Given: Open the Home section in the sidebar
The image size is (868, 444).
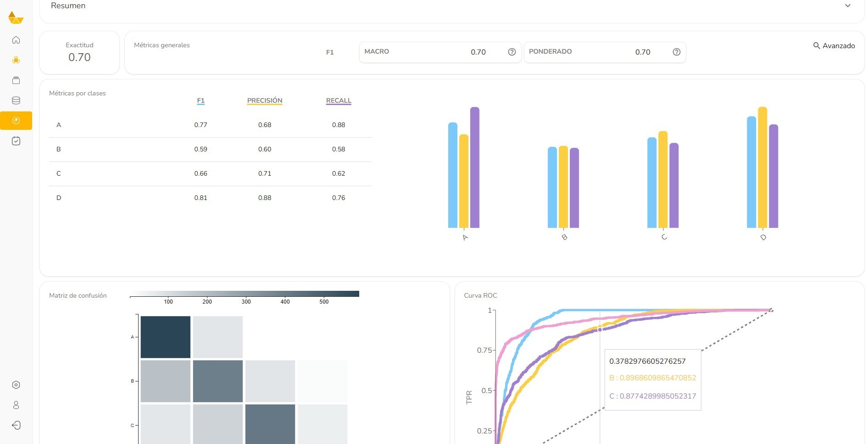Looking at the screenshot, I should click(16, 40).
